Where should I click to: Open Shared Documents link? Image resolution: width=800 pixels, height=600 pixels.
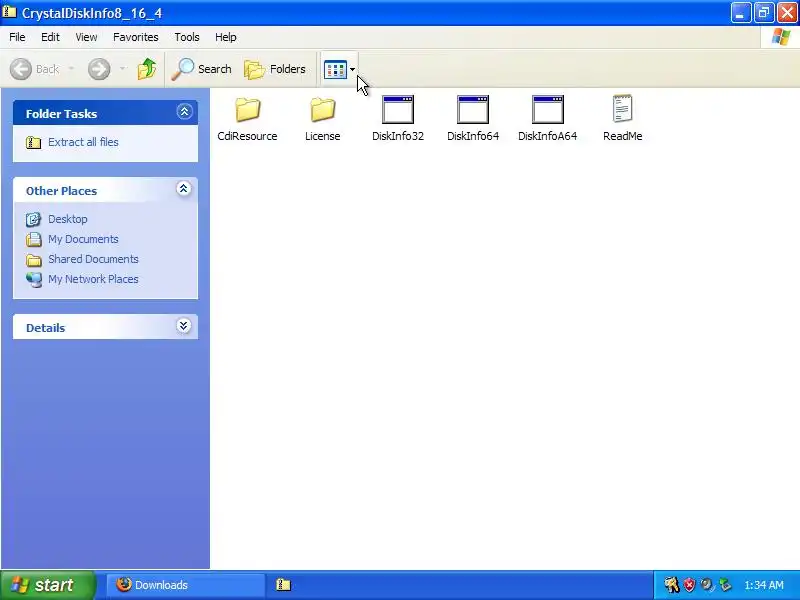coord(93,259)
